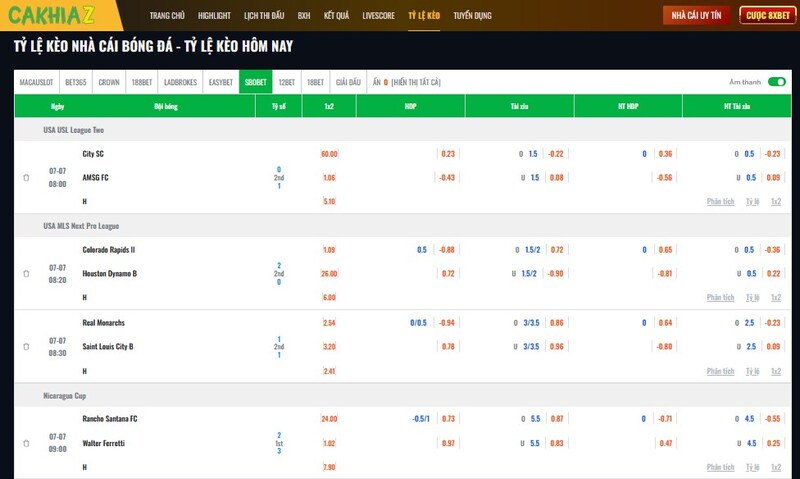800x479 pixels.
Task: Click USA USL League Two heading
Action: click(x=73, y=130)
